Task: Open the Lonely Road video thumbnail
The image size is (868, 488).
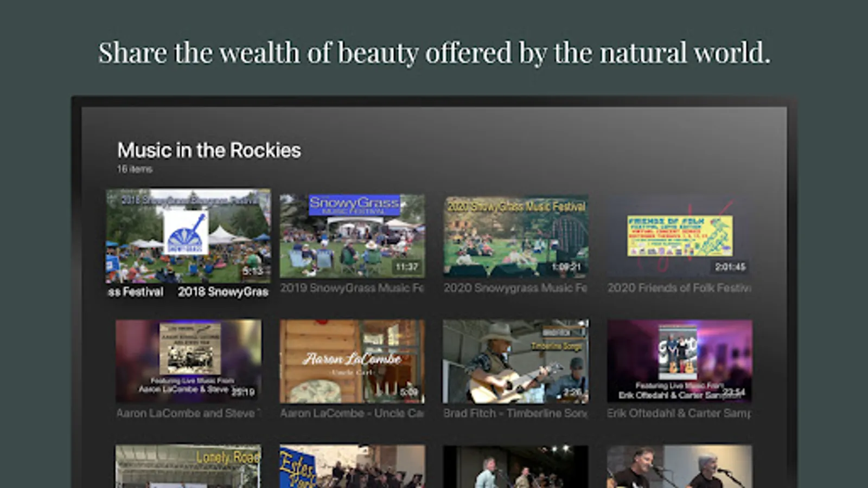Action: [x=188, y=466]
